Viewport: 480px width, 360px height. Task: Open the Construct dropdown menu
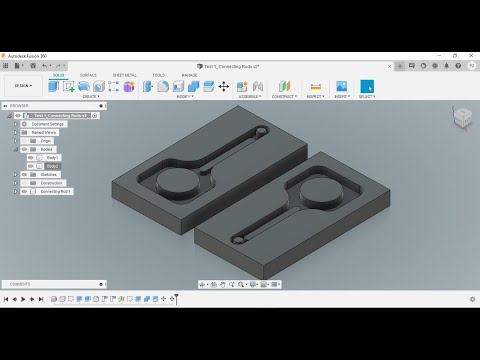(284, 96)
